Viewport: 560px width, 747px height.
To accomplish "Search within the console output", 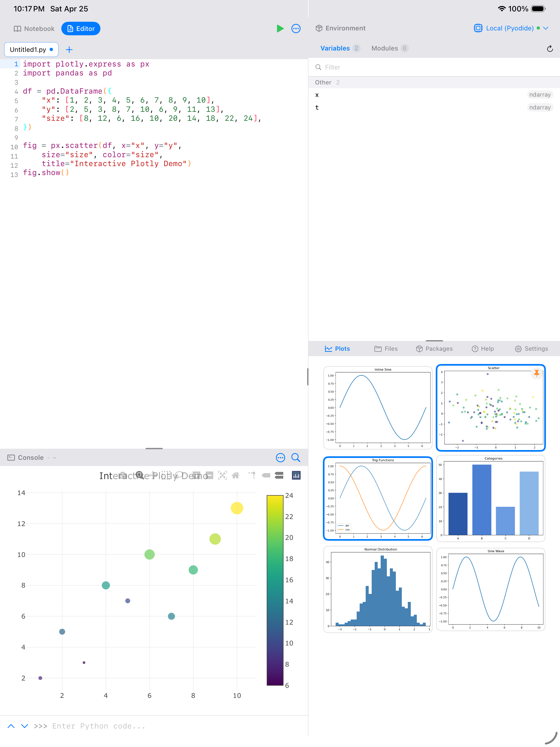I will tap(296, 458).
